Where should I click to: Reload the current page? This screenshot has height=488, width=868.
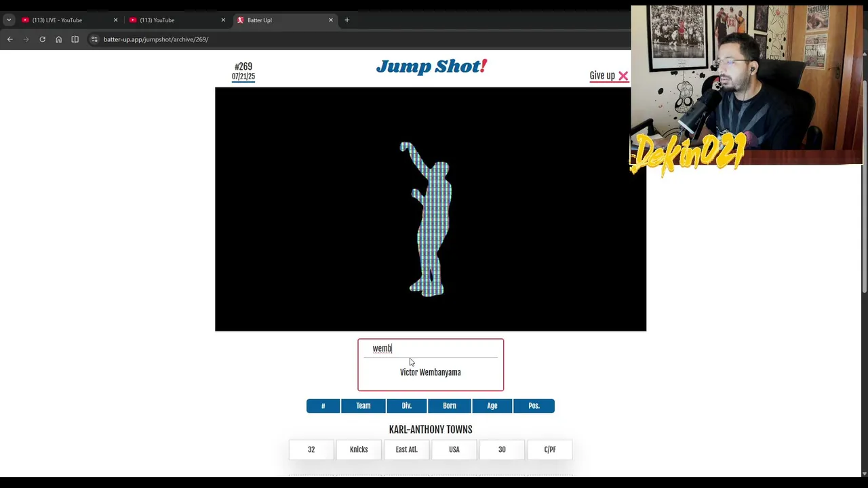pos(42,39)
